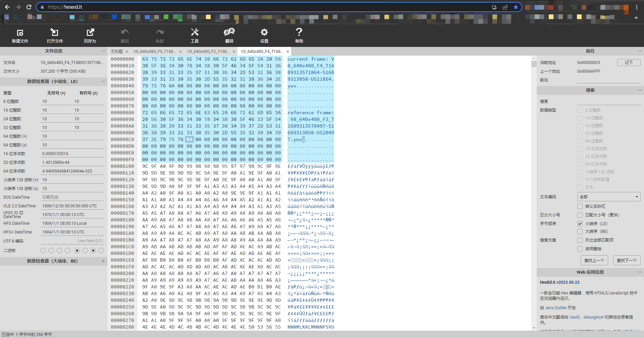The image size is (644, 338).
Task: Click 'reference frame:' decoded text
Action: click(x=311, y=113)
